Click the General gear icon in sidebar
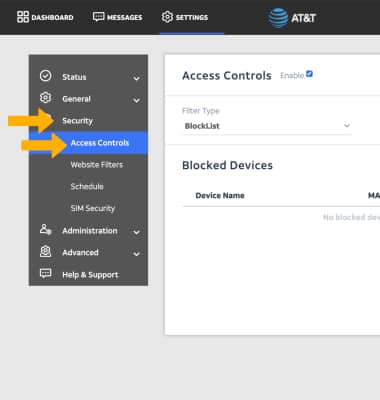Image resolution: width=380 pixels, height=400 pixels. 46,98
